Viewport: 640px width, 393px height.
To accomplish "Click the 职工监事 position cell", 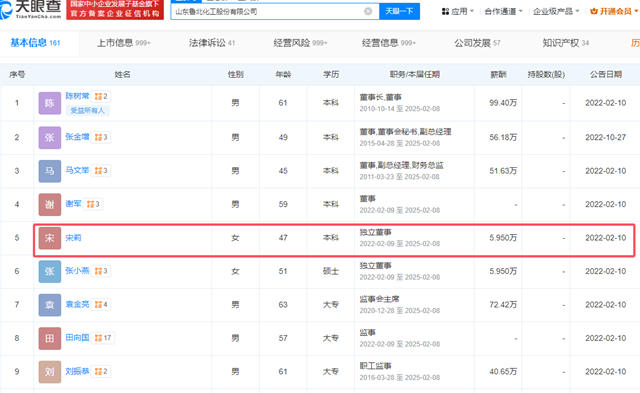I will click(x=375, y=366).
